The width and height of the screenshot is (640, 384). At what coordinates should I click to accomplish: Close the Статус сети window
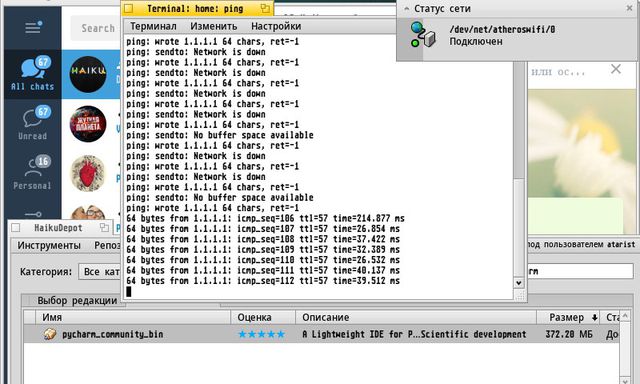[629, 8]
